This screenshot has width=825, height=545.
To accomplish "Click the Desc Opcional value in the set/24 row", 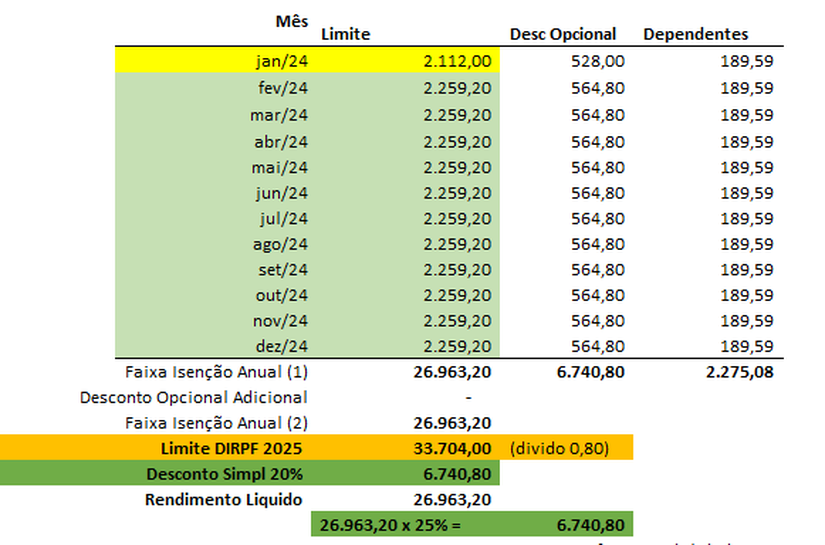I will tap(598, 270).
